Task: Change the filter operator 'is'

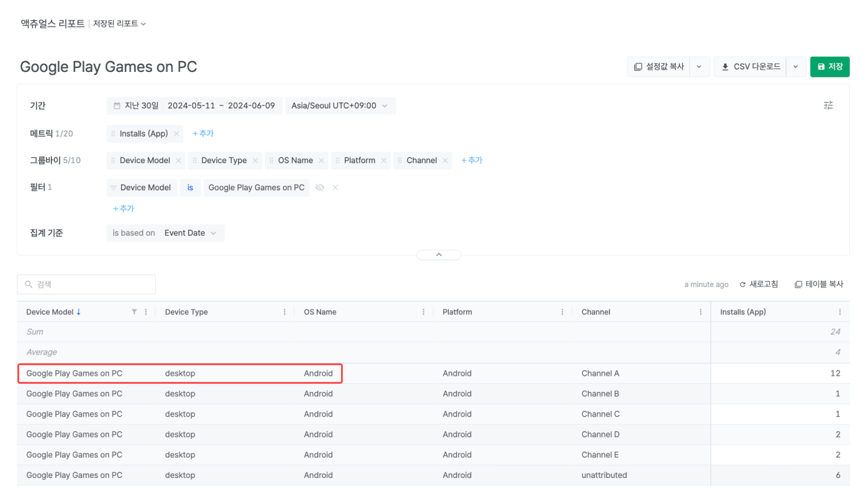Action: [x=190, y=187]
